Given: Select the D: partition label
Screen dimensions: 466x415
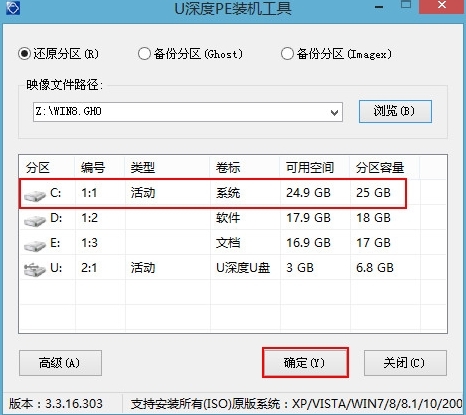Looking at the screenshot, I should click(x=56, y=218).
